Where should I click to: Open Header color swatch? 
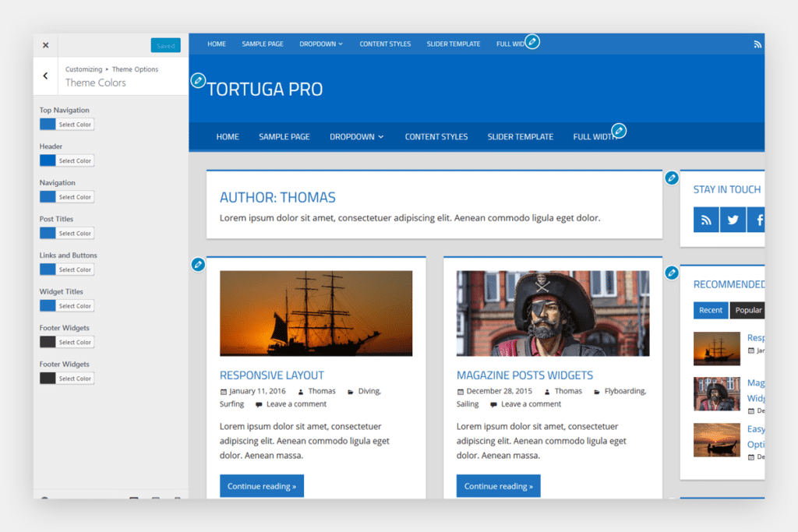point(48,160)
